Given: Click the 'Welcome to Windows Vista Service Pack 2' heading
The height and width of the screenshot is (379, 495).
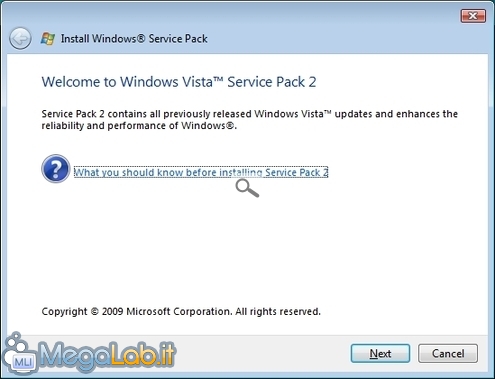Looking at the screenshot, I should (179, 82).
